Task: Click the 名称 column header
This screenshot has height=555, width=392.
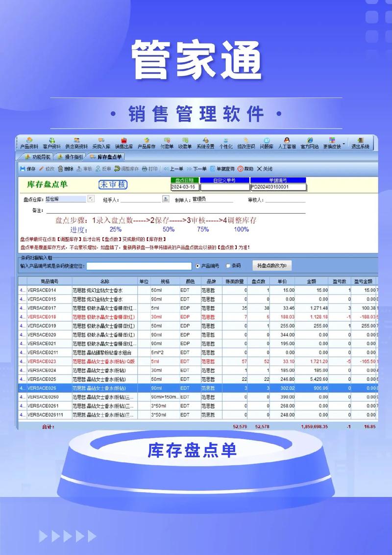Action: tap(105, 281)
